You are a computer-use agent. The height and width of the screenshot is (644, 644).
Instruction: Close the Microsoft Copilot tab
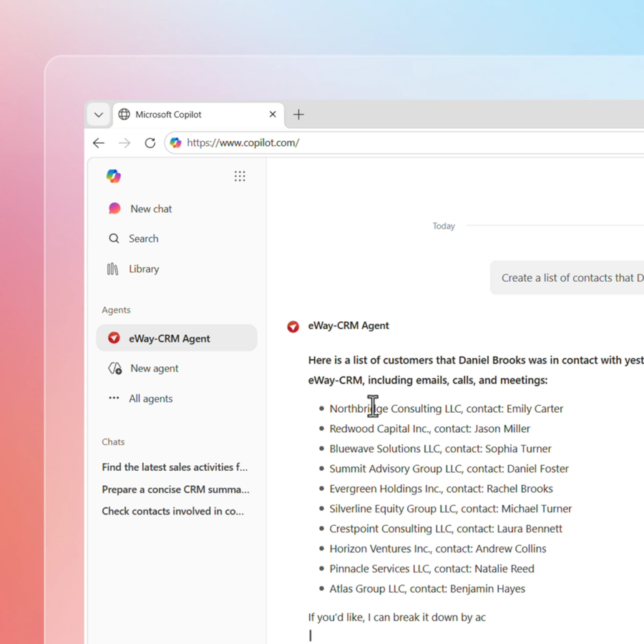click(273, 114)
